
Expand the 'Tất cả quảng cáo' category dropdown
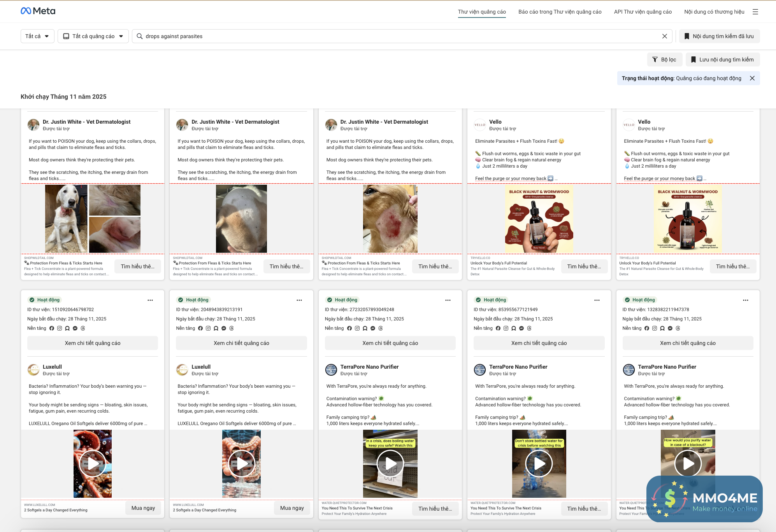pos(93,36)
